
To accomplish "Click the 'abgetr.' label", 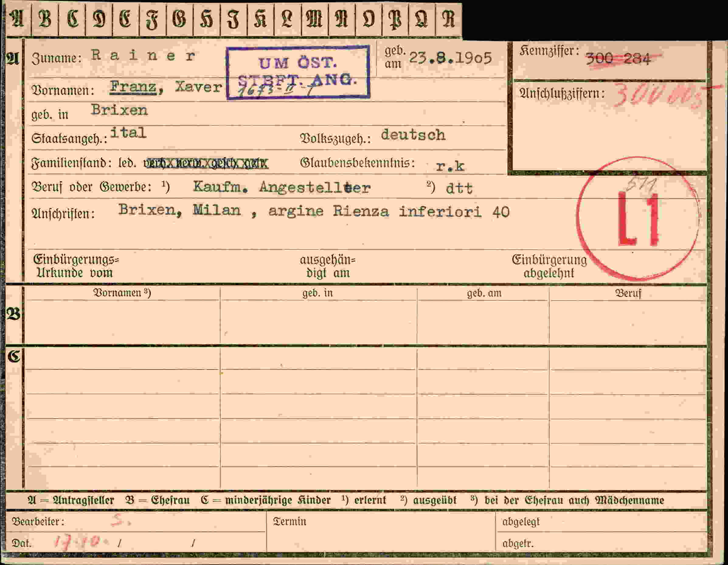I will coord(518,544).
